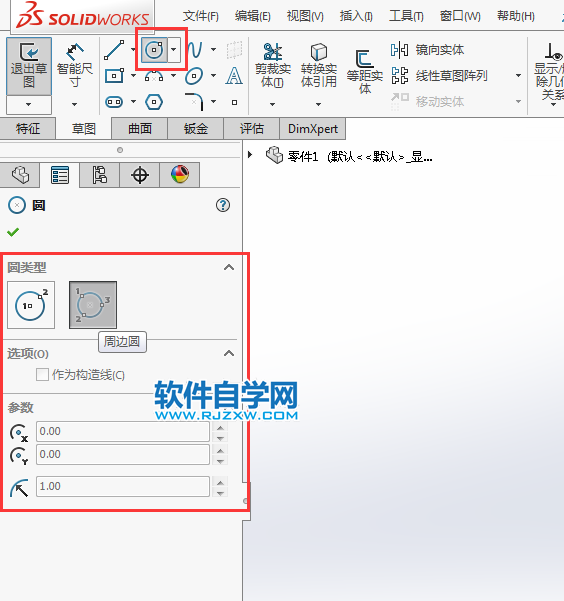This screenshot has width=564, height=601.
Task: Switch to the 草图 tab
Action: coord(84,129)
